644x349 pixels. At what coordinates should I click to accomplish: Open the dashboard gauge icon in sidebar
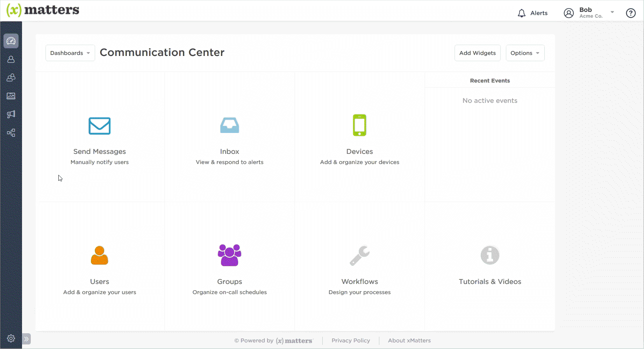11,41
